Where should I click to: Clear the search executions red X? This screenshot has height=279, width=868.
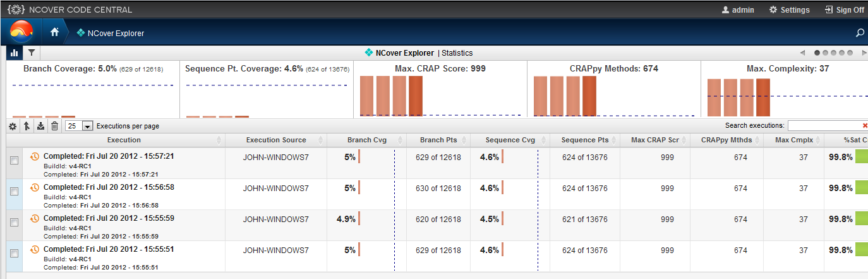click(x=865, y=126)
